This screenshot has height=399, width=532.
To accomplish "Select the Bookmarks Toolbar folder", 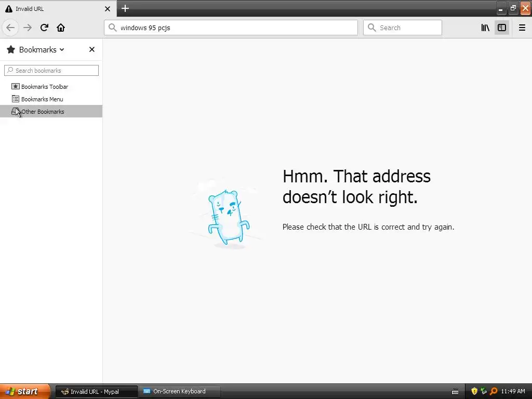I will click(x=51, y=87).
